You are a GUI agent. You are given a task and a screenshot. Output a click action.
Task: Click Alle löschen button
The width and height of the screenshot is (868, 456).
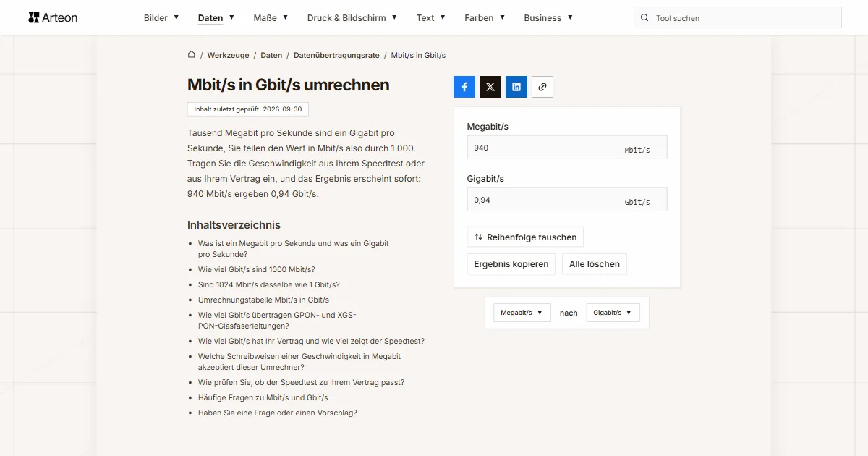[595, 263]
